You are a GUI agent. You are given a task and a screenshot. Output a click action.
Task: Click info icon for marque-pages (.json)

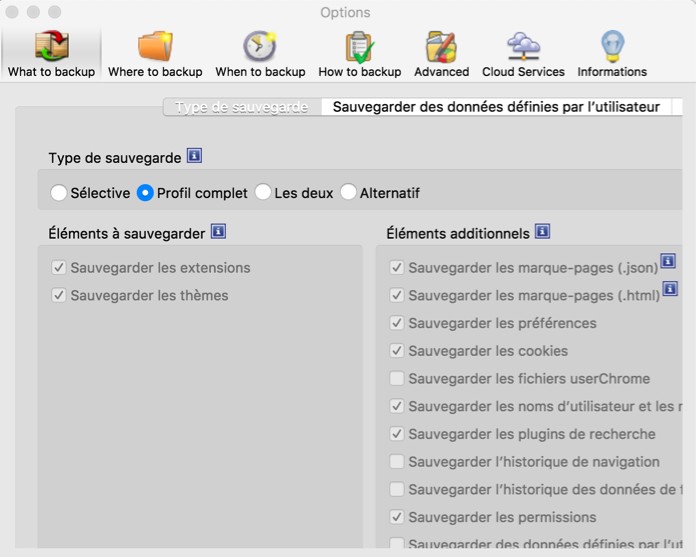point(668,261)
